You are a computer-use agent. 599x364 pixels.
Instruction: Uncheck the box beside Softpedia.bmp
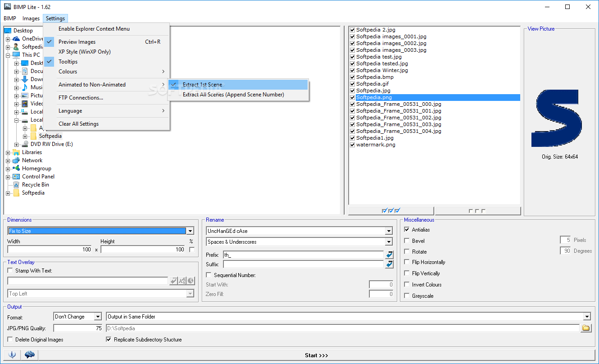point(353,77)
